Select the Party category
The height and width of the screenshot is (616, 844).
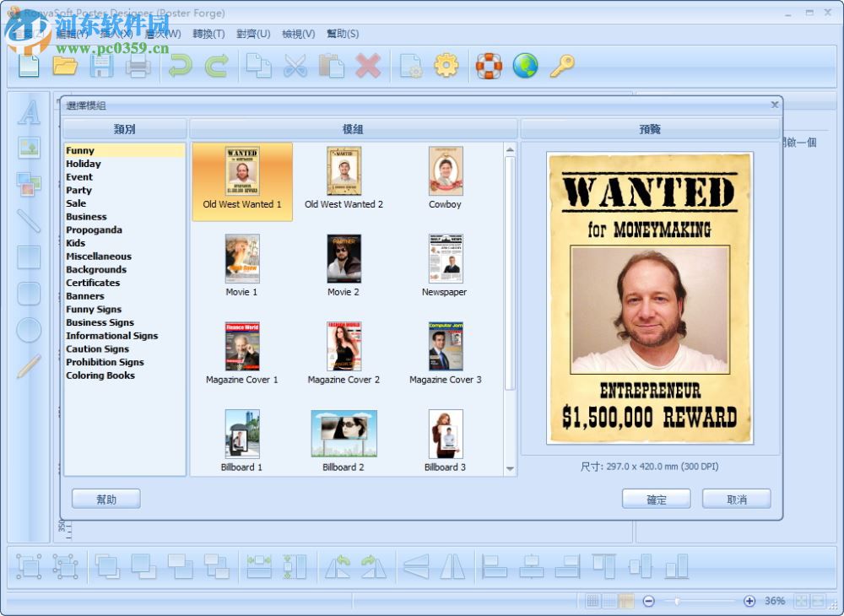tap(78, 190)
